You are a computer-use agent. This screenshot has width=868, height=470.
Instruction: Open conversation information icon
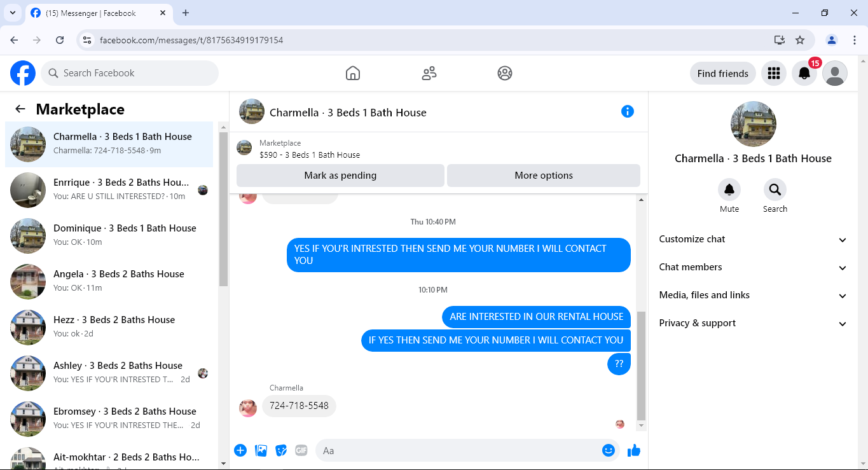pyautogui.click(x=628, y=112)
